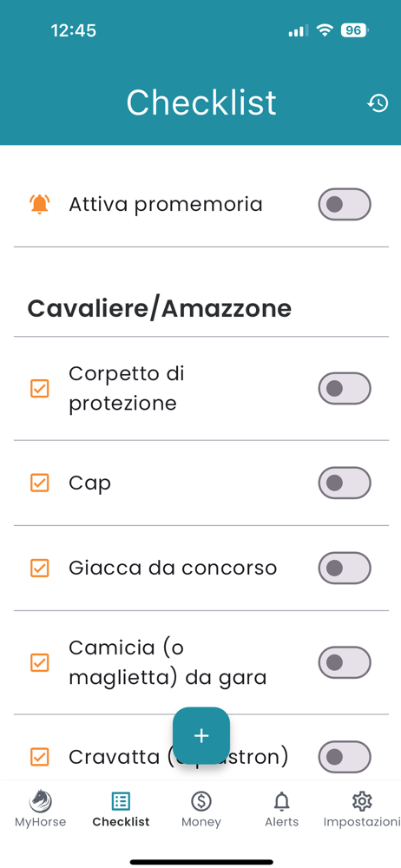
Task: Tick the Cravatta checkbox
Action: [39, 757]
